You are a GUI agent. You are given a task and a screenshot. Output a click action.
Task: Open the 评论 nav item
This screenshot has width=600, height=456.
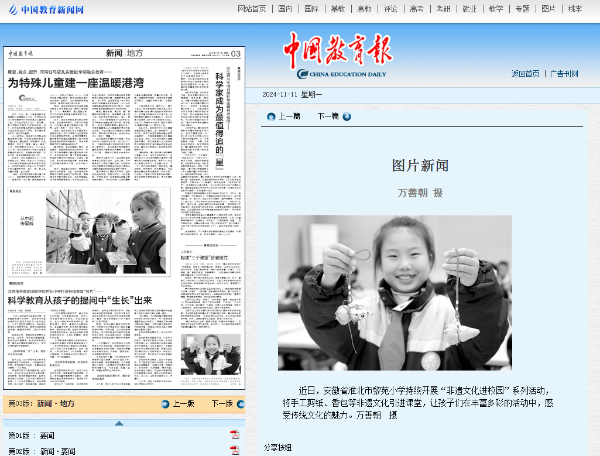(391, 9)
